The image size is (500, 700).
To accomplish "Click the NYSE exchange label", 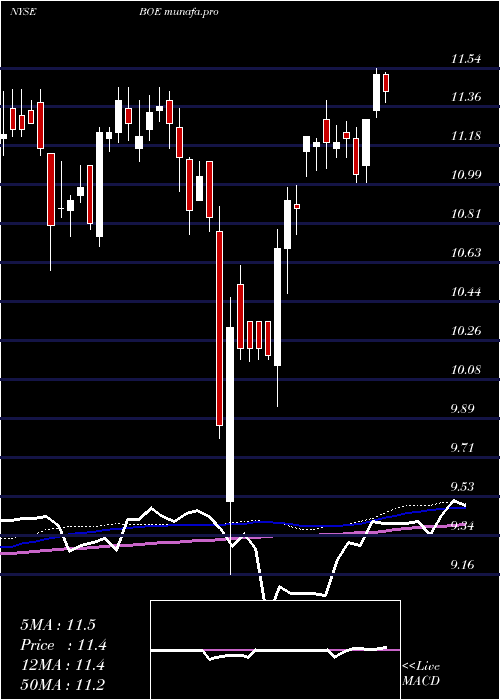I will coord(23,12).
